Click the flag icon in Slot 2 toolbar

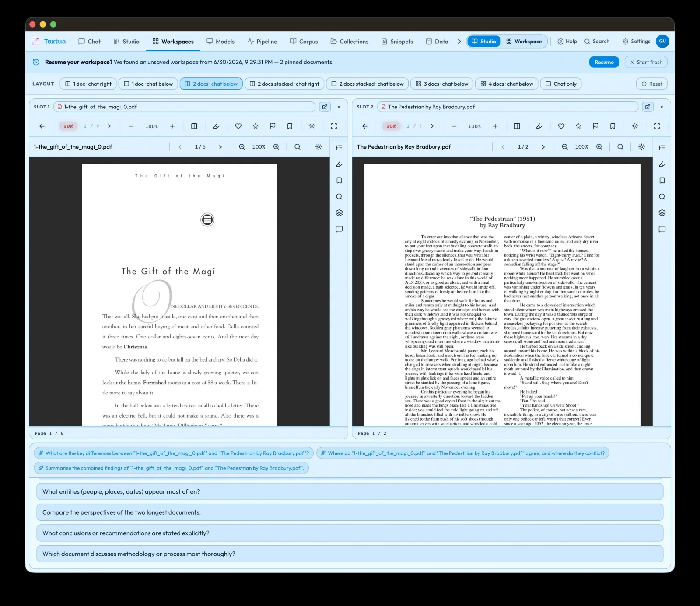click(595, 126)
